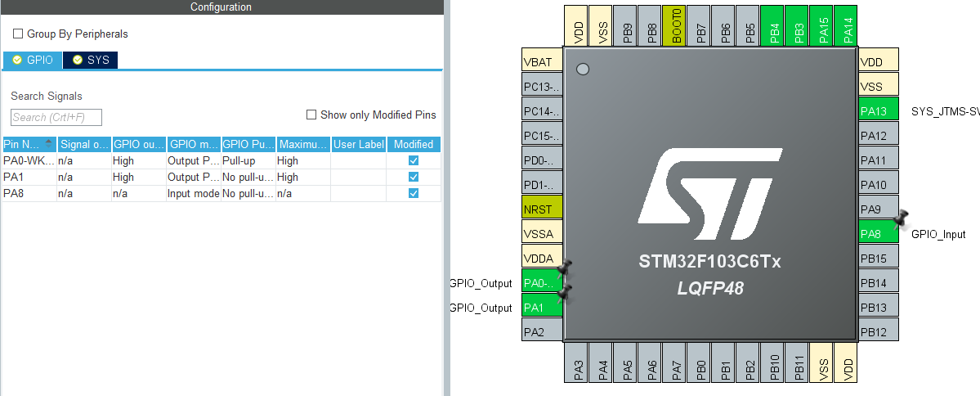Select the PA0-WK... row in the pin table
The width and height of the screenshot is (980, 396).
point(222,160)
